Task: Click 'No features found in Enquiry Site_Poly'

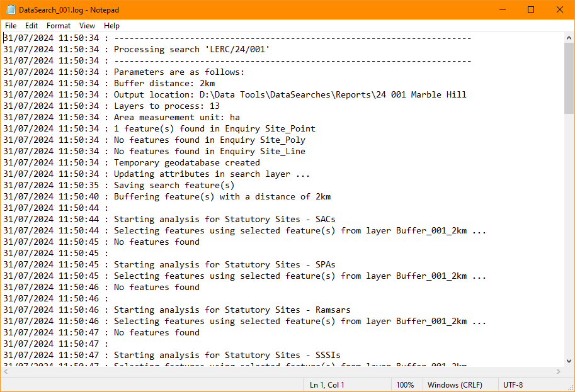Action: coord(209,140)
